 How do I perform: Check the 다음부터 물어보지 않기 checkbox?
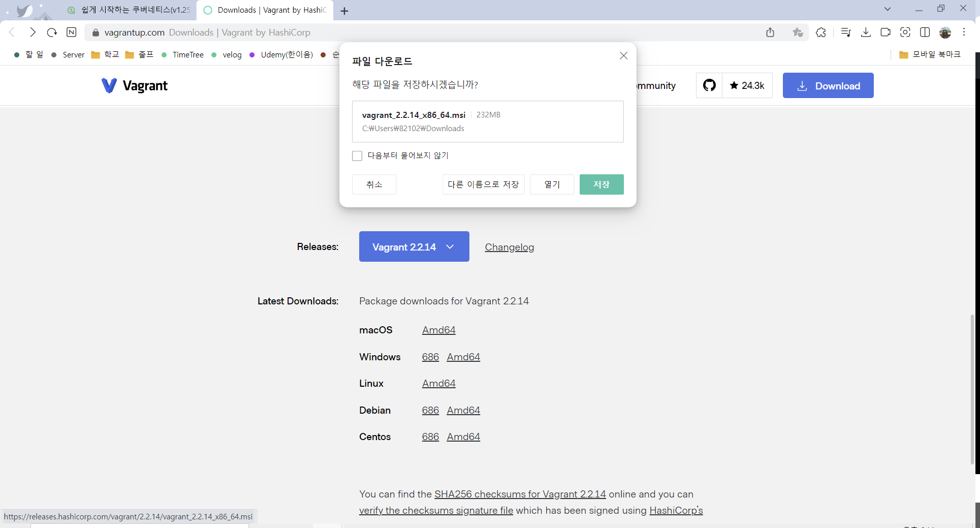pyautogui.click(x=357, y=156)
